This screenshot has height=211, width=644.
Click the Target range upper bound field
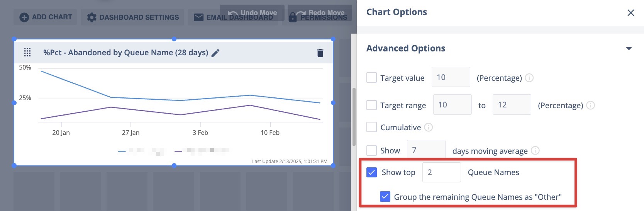pyautogui.click(x=512, y=104)
